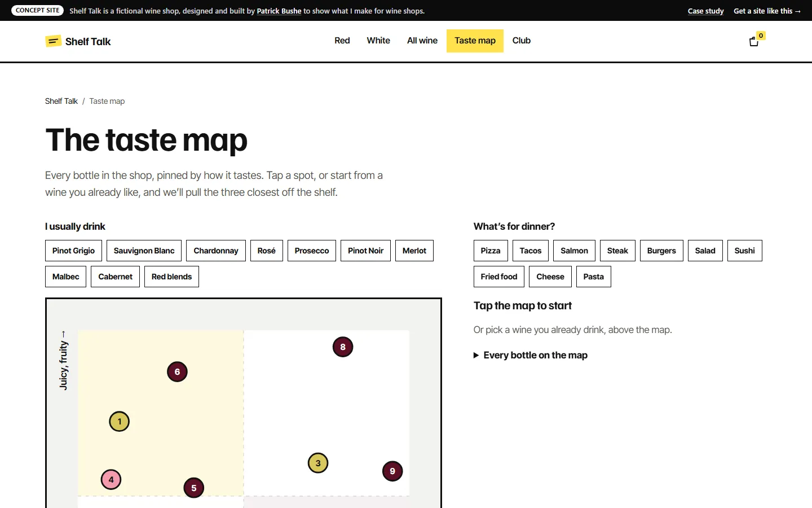Open the Club menu item
Viewport: 812px width, 508px height.
click(522, 41)
